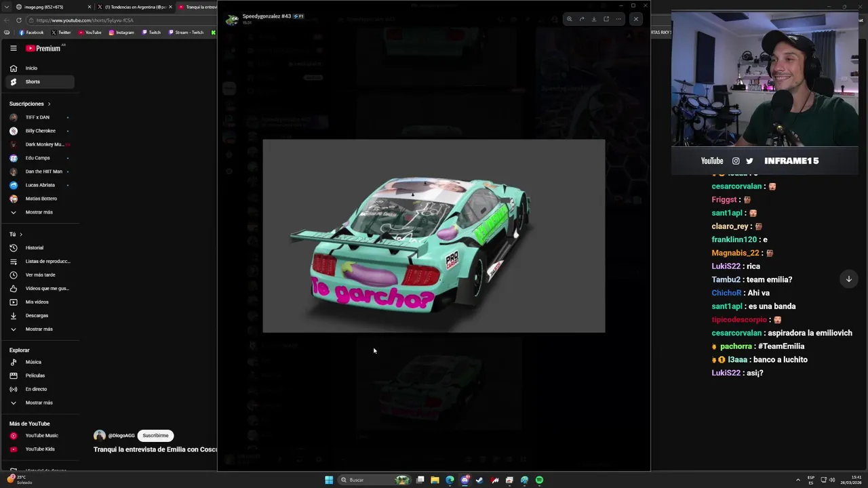868x488 pixels.
Task: Click the Suscribirme button for @DiogoAGG
Action: click(x=155, y=436)
